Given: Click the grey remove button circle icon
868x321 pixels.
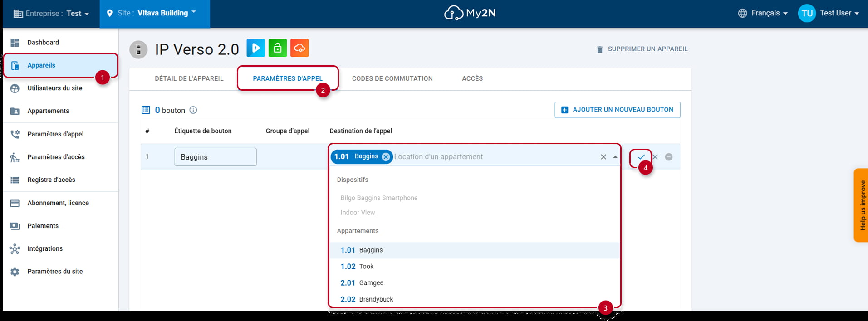Looking at the screenshot, I should (x=669, y=157).
